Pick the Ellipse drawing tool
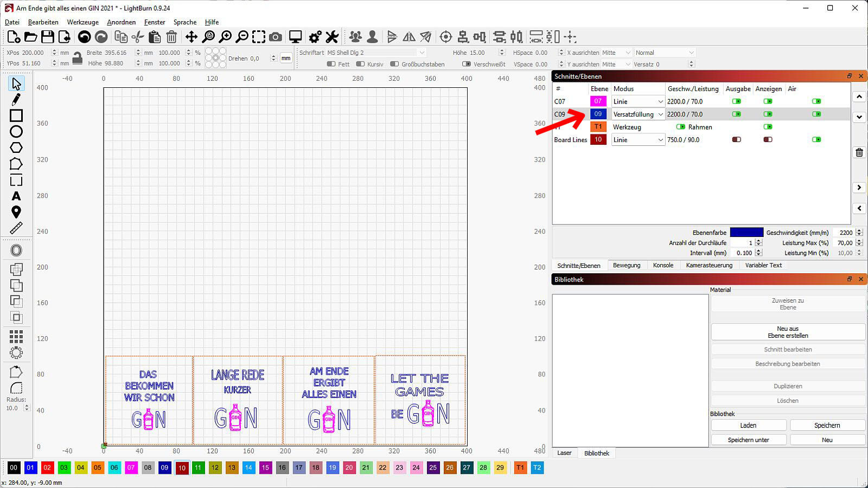The height and width of the screenshot is (488, 868). point(16,132)
